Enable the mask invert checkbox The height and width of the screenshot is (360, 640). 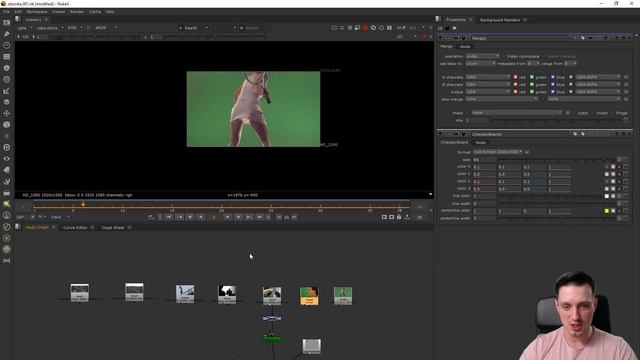point(593,113)
